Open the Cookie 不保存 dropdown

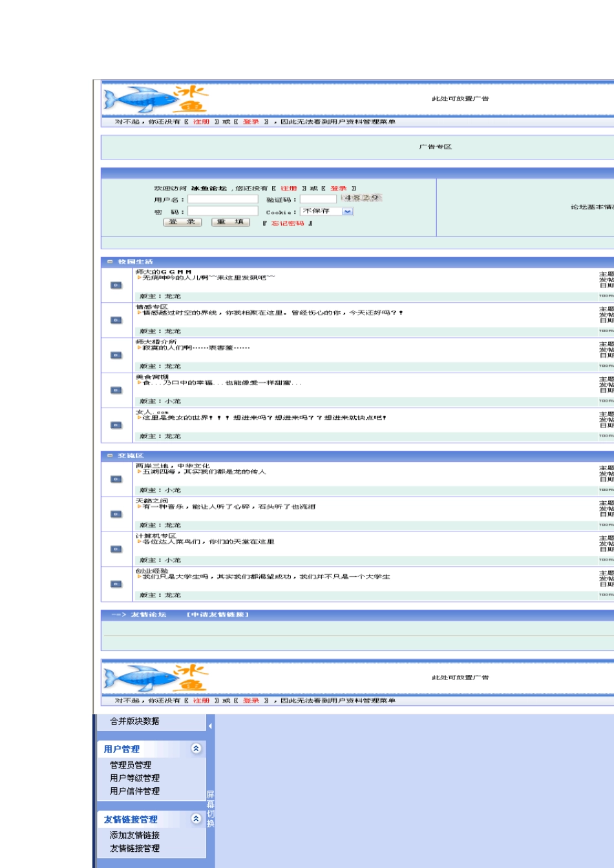click(348, 211)
